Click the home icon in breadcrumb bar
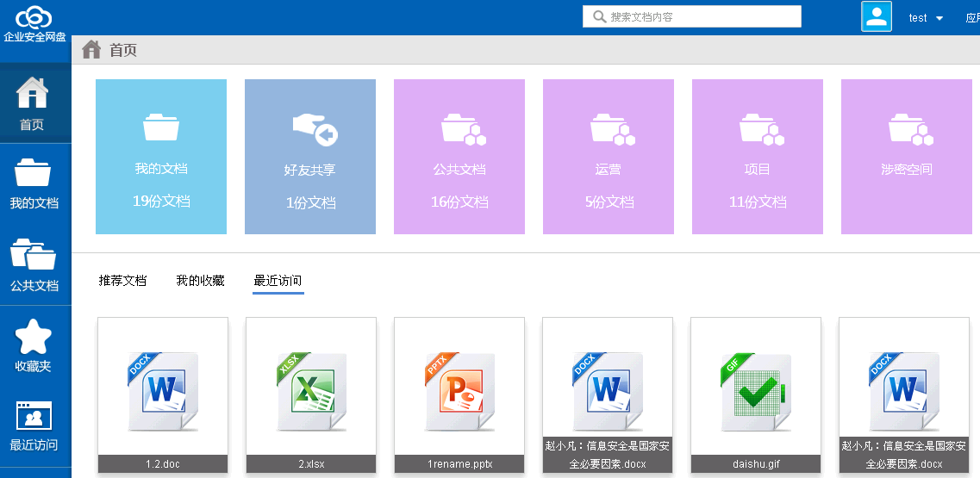 pos(91,50)
